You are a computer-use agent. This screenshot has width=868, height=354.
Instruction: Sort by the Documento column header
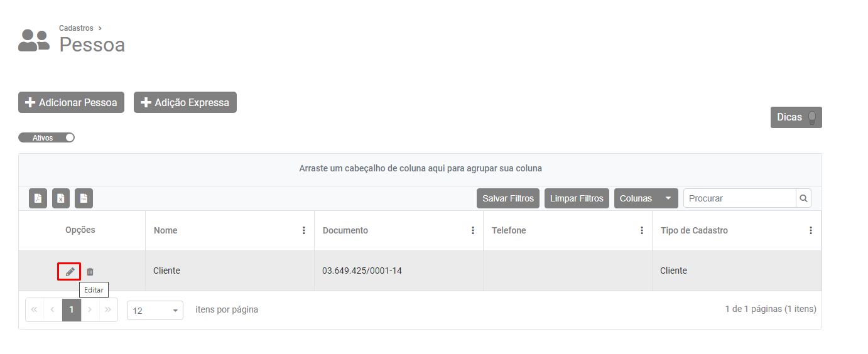pos(345,230)
